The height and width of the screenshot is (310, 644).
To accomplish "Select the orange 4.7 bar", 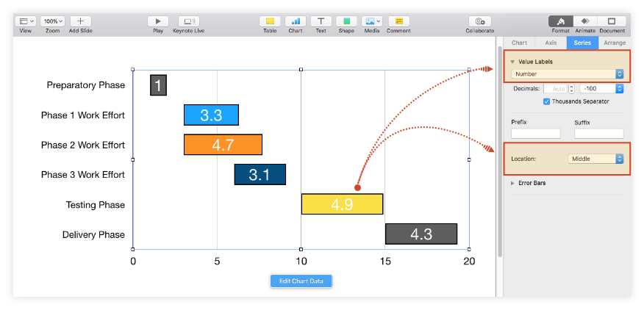I will 223,145.
